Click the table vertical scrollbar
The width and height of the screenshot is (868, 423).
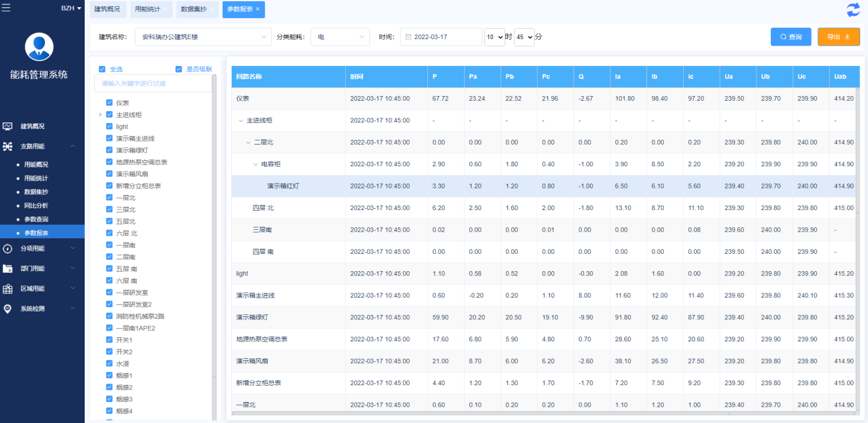(857, 150)
